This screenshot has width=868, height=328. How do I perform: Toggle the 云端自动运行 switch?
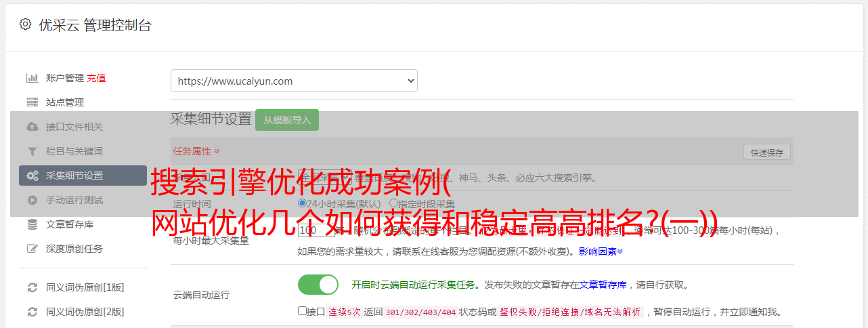pyautogui.click(x=318, y=285)
